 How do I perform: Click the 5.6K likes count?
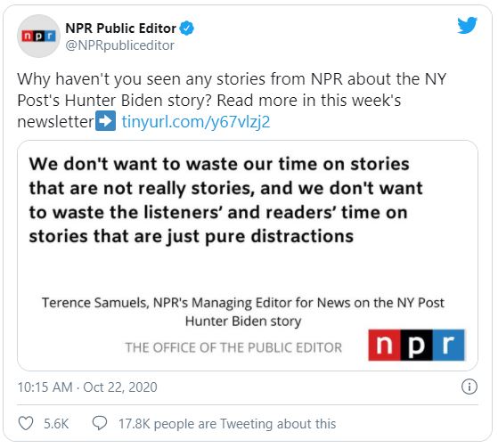point(56,424)
